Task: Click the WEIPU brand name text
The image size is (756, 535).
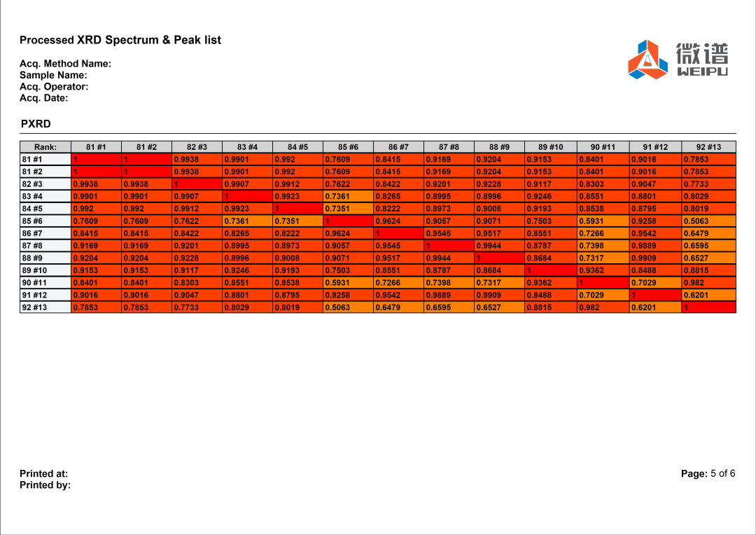Action: click(x=702, y=71)
